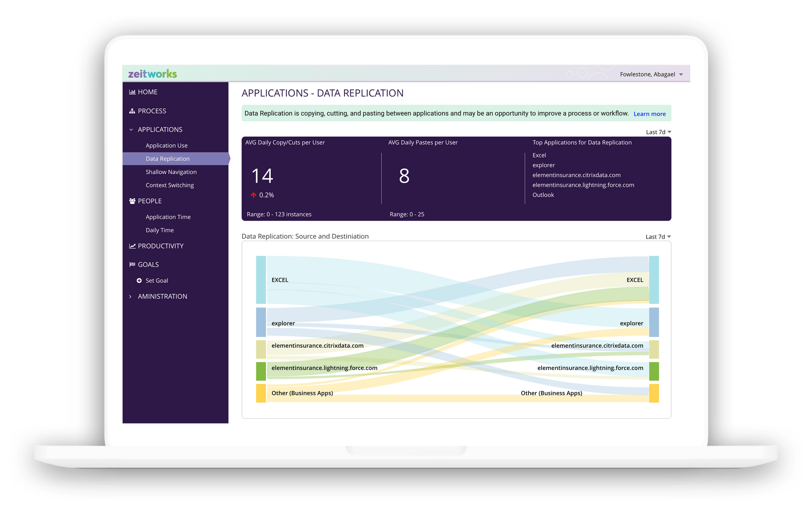Click the source EXCEL color bar

(261, 280)
